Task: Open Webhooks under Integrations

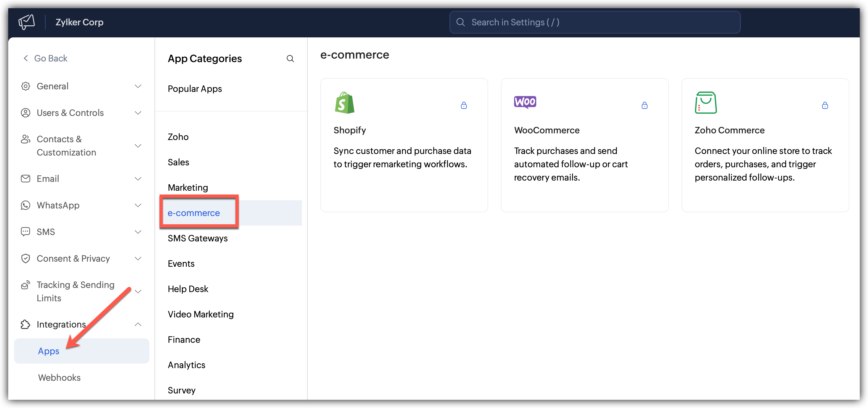Action: 59,378
